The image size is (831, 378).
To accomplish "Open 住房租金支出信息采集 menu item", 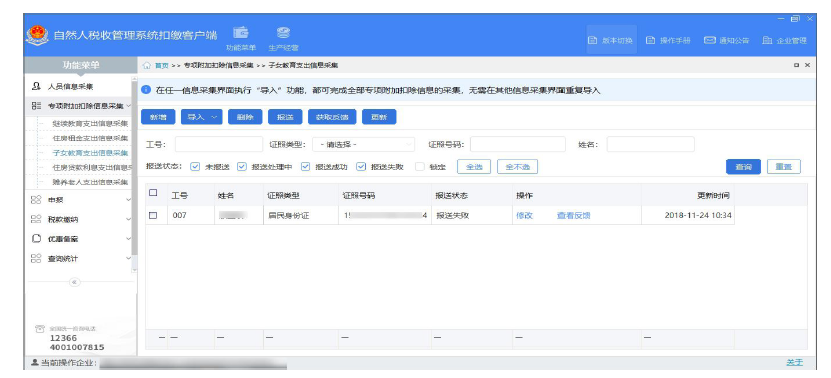I will click(x=90, y=138).
